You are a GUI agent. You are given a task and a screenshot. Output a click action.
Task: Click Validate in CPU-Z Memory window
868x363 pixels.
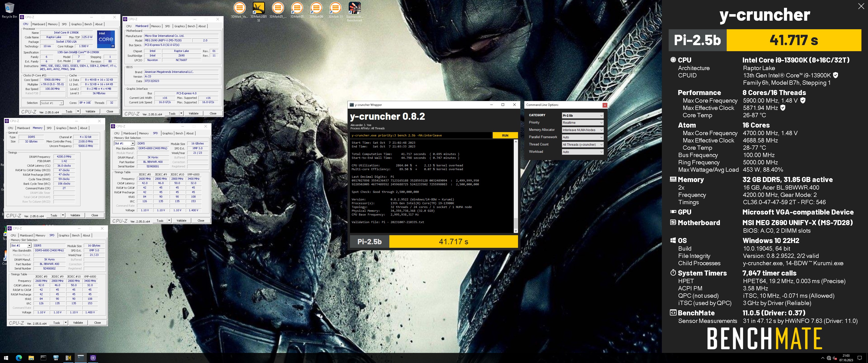tap(75, 216)
